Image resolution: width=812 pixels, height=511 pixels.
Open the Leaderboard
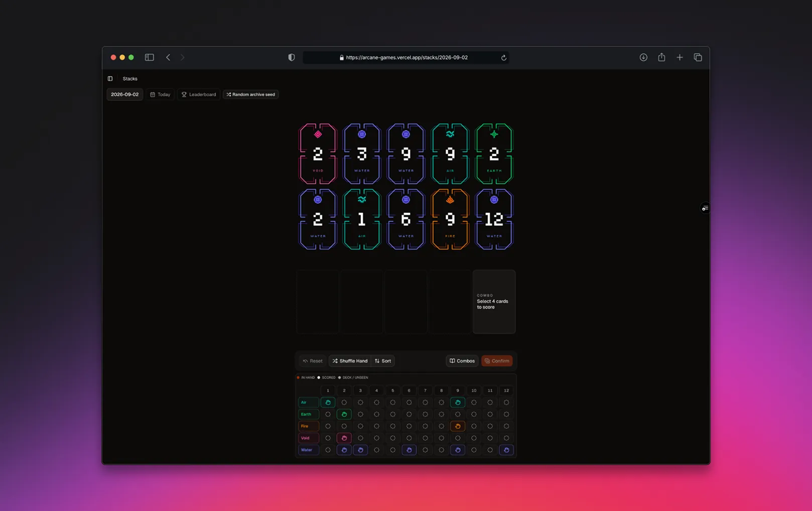click(x=199, y=94)
